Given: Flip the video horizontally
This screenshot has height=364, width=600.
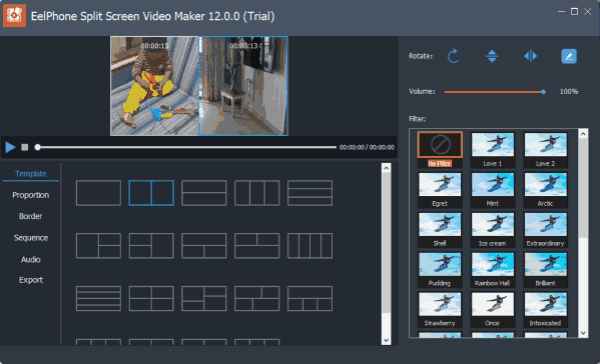Looking at the screenshot, I should point(530,56).
